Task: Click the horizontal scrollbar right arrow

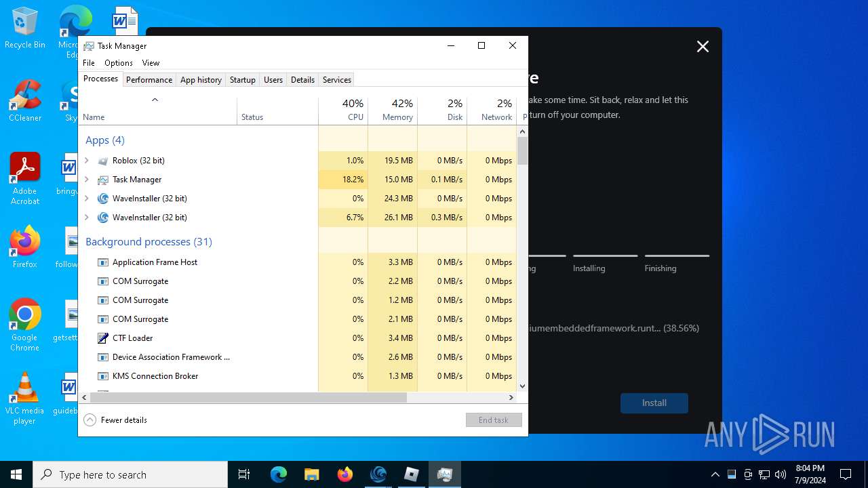Action: [x=511, y=398]
